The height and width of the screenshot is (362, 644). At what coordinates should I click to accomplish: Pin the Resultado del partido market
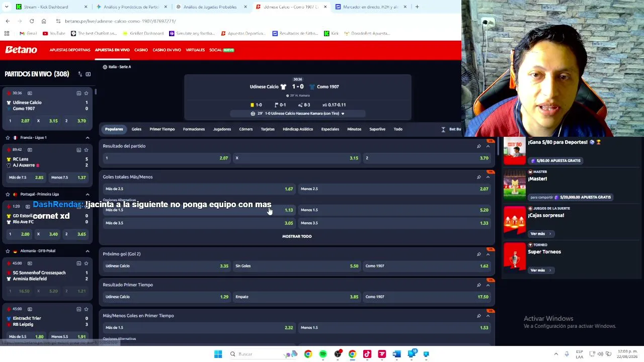[478, 146]
